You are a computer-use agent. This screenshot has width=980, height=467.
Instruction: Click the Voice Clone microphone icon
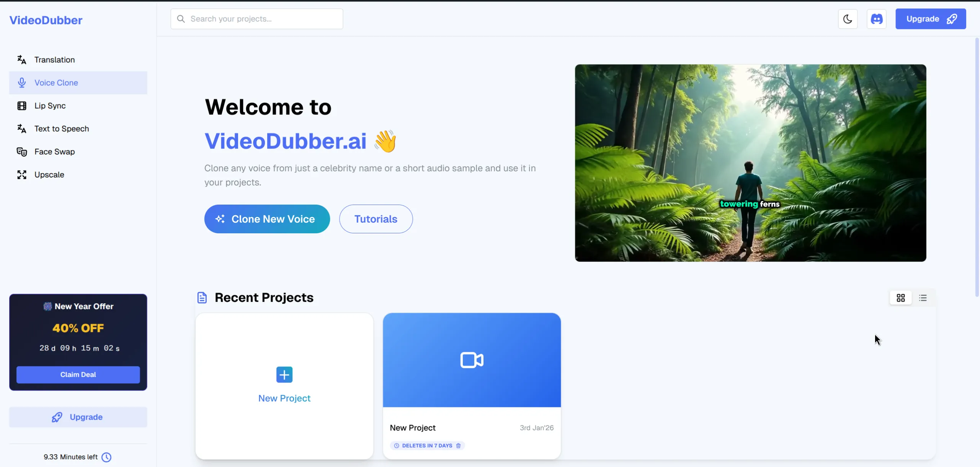[x=22, y=83]
